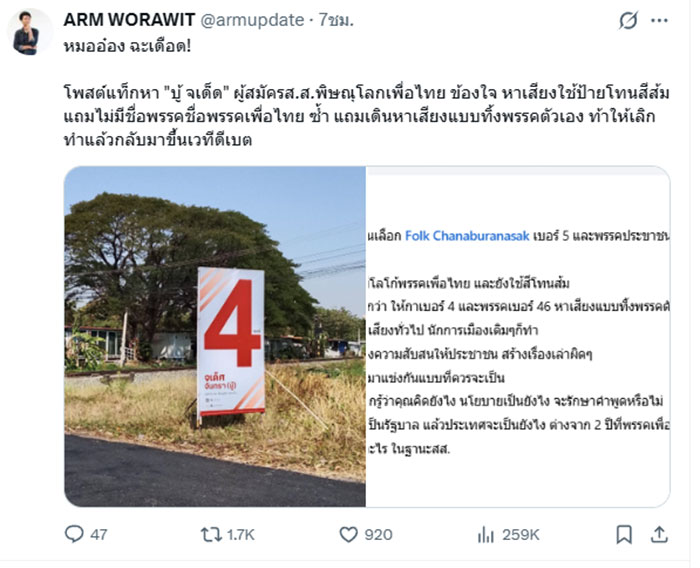Open the Facebook post screenshot image
Image resolution: width=700 pixels, height=568 pixels.
(x=518, y=336)
